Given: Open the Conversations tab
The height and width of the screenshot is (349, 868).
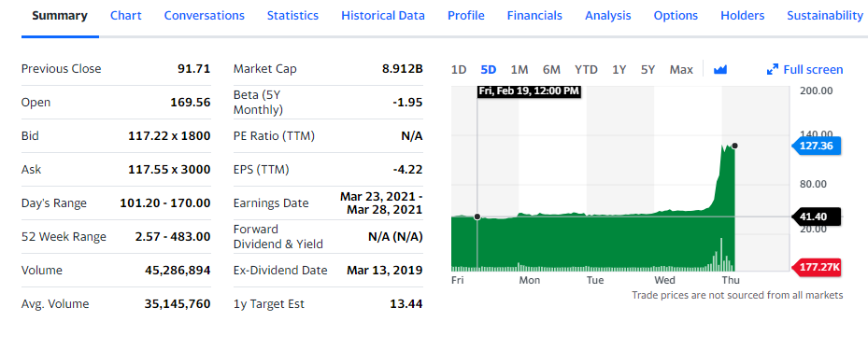Looking at the screenshot, I should [x=205, y=16].
